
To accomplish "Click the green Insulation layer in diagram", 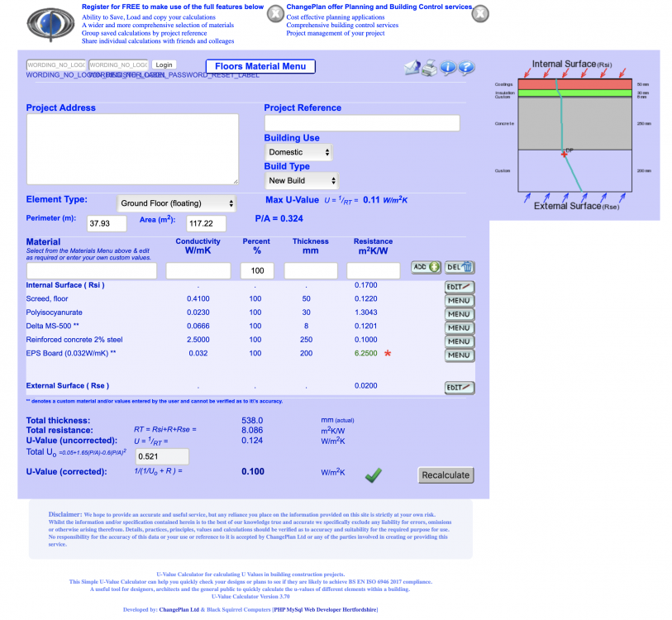I will point(574,93).
